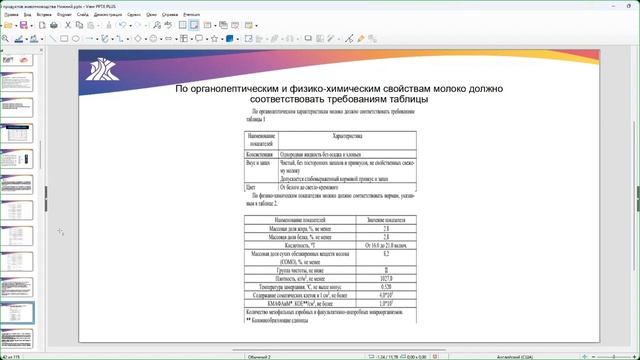Expand the Basic Shapes dropdown arrow
Screen dimensions: 640x360
145,39
